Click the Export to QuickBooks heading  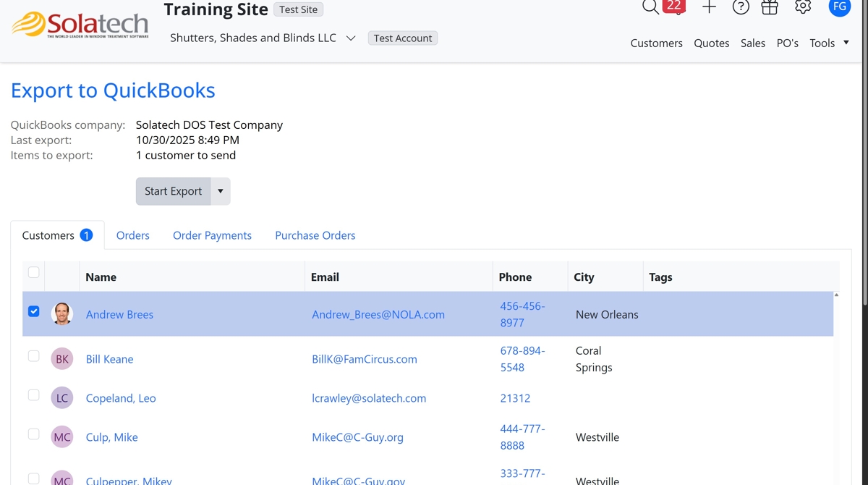tap(113, 90)
